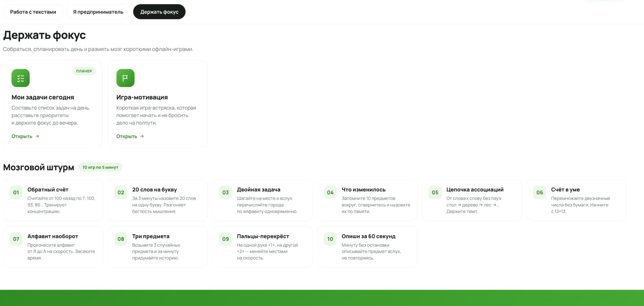This screenshot has width=644, height=306.
Task: Click the 02 number badge of 20 слов на букву
Action: [121, 193]
